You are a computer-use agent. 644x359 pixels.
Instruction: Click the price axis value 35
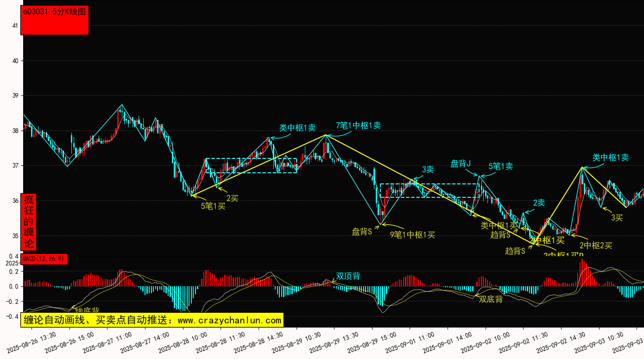tap(15, 236)
